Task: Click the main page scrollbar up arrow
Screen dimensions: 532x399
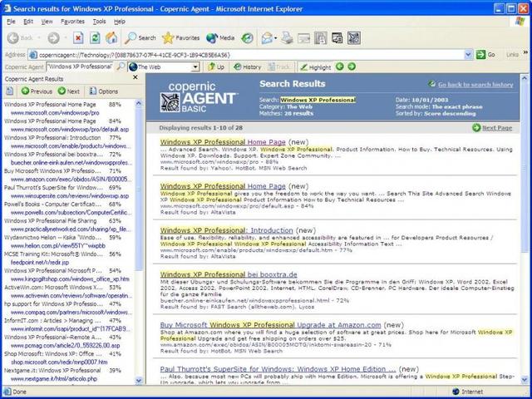Action: [x=525, y=79]
